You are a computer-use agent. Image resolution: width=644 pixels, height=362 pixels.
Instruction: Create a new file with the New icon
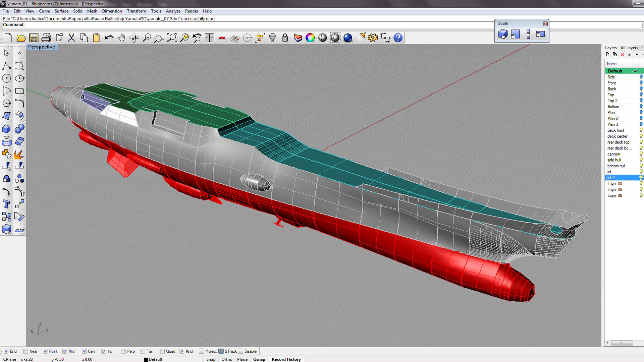[x=8, y=38]
